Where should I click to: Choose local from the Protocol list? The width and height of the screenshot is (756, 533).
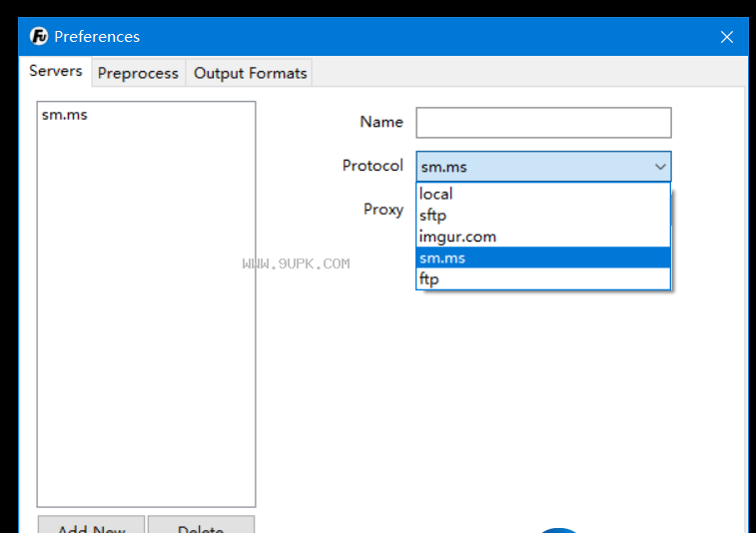[x=543, y=194]
